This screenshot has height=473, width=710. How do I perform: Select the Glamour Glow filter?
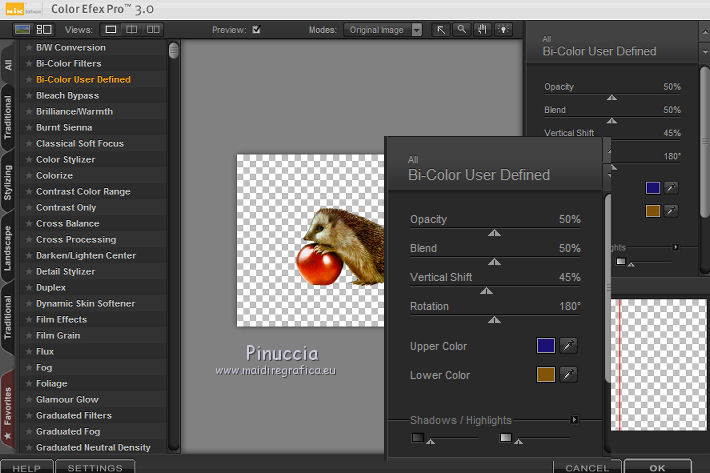click(67, 400)
